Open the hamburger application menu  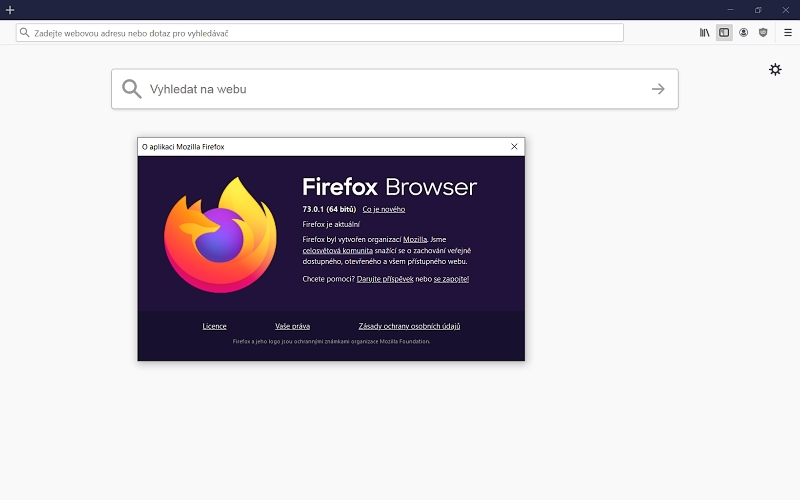click(x=787, y=33)
